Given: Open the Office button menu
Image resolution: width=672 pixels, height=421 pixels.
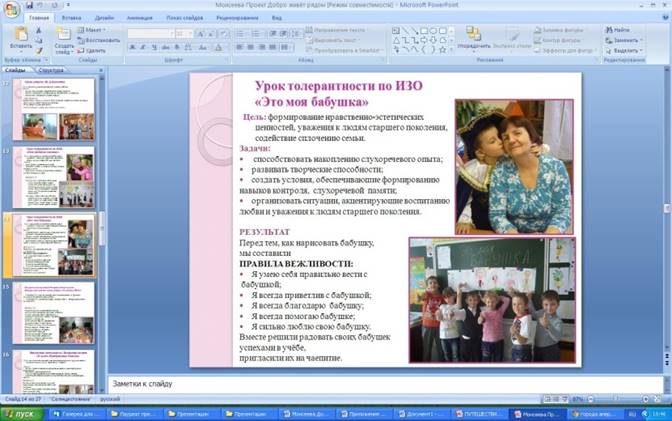Looking at the screenshot, I should coord(12,9).
